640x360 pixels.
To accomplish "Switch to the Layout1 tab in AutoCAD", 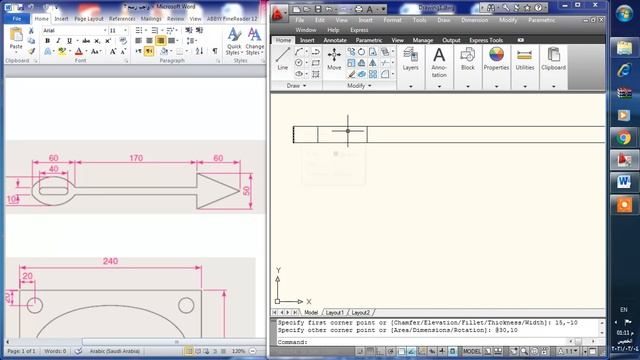I will pos(334,313).
